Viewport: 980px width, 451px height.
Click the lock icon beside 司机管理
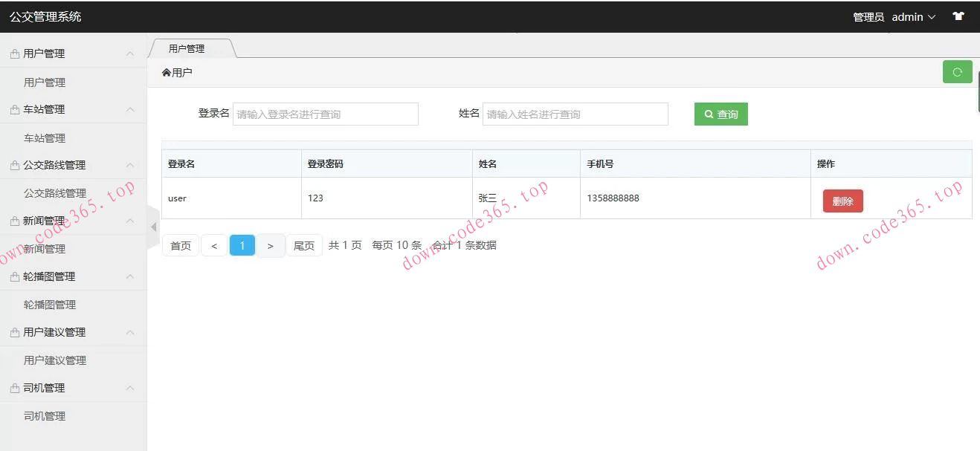15,389
